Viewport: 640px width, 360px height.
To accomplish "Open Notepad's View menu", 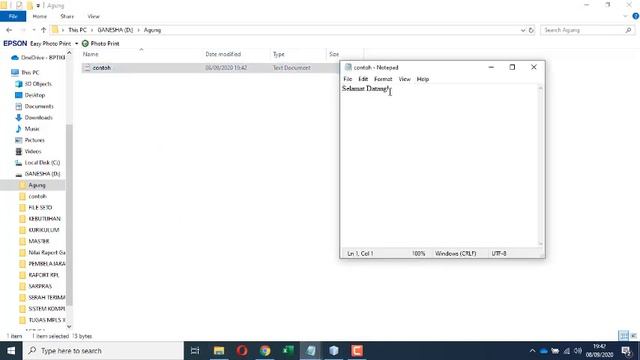I will 404,79.
